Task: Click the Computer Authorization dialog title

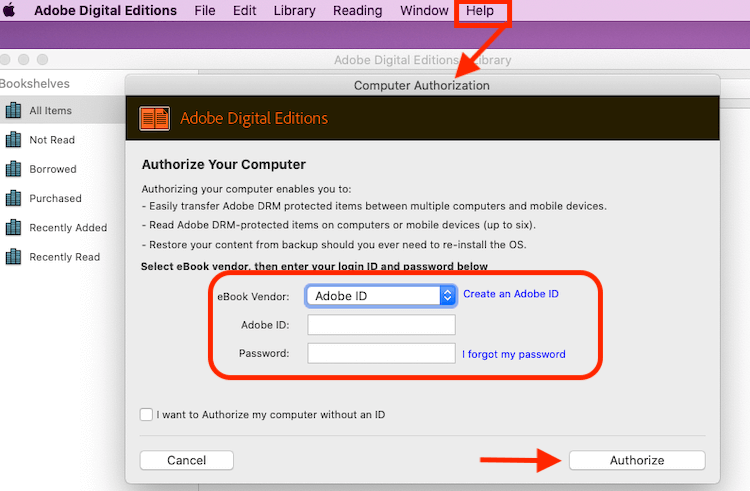Action: [421, 85]
